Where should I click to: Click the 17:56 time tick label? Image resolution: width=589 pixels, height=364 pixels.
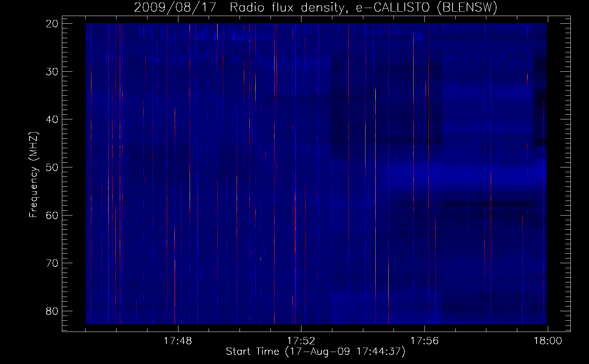[424, 341]
